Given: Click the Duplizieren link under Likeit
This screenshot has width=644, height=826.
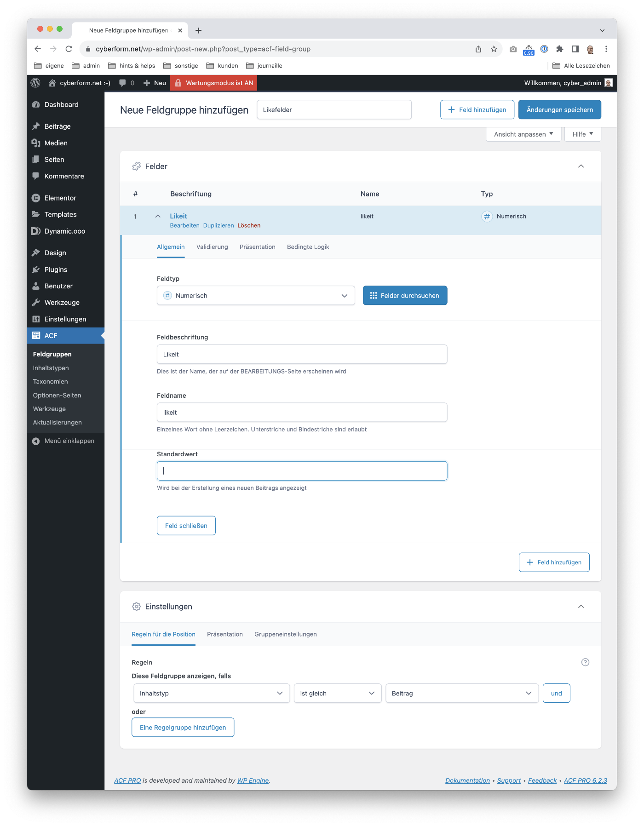Looking at the screenshot, I should coord(218,225).
